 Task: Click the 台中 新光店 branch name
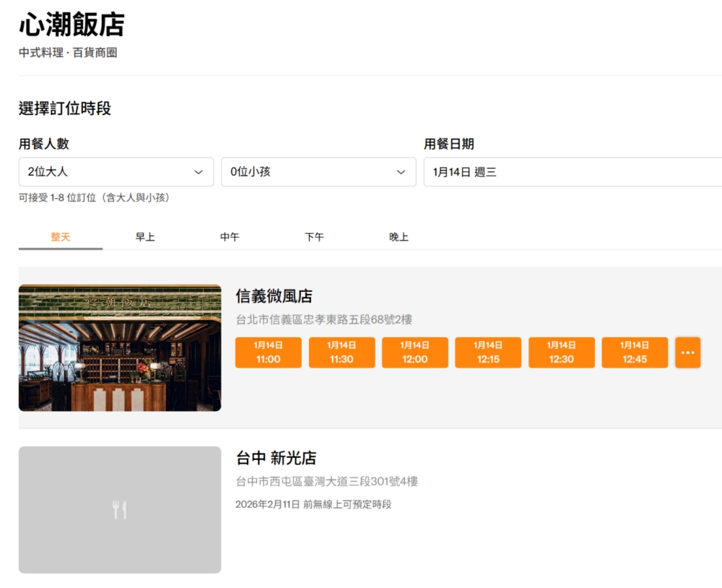(276, 458)
